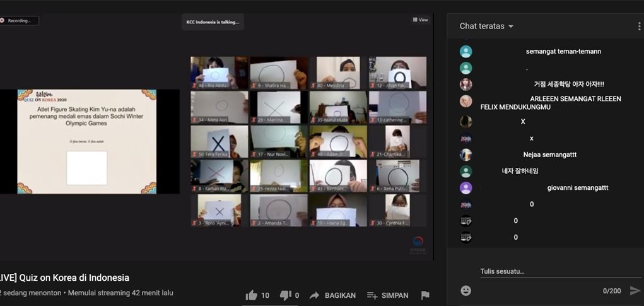Click avatar next to 'semangat teman-temann' message
Image resolution: width=644 pixels, height=306 pixels.
(465, 52)
